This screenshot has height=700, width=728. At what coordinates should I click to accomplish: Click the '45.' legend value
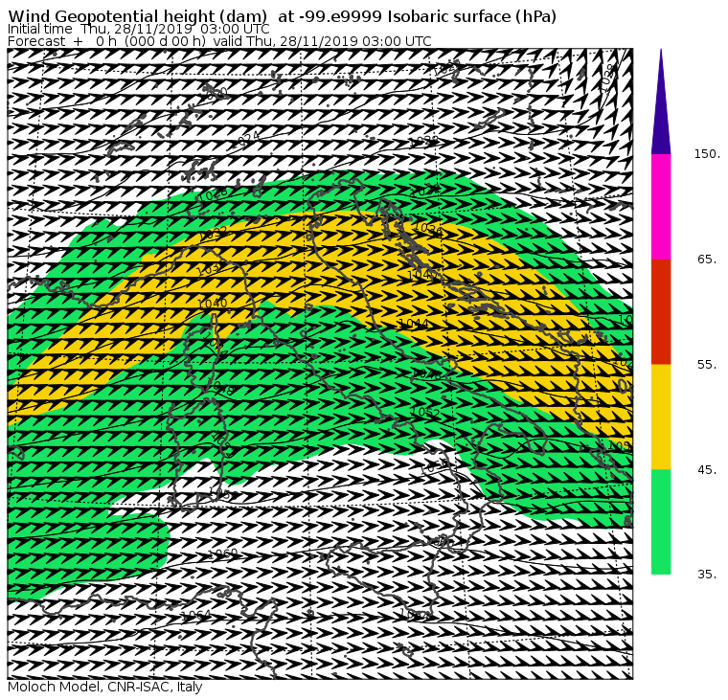click(707, 470)
